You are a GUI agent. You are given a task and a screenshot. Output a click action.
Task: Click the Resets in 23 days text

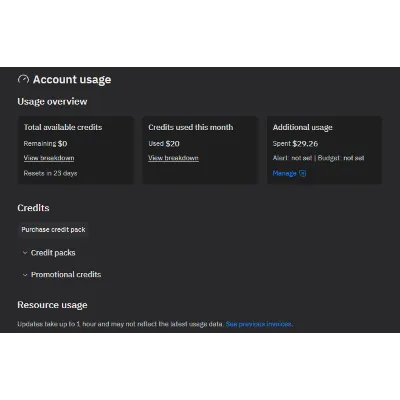coord(50,173)
